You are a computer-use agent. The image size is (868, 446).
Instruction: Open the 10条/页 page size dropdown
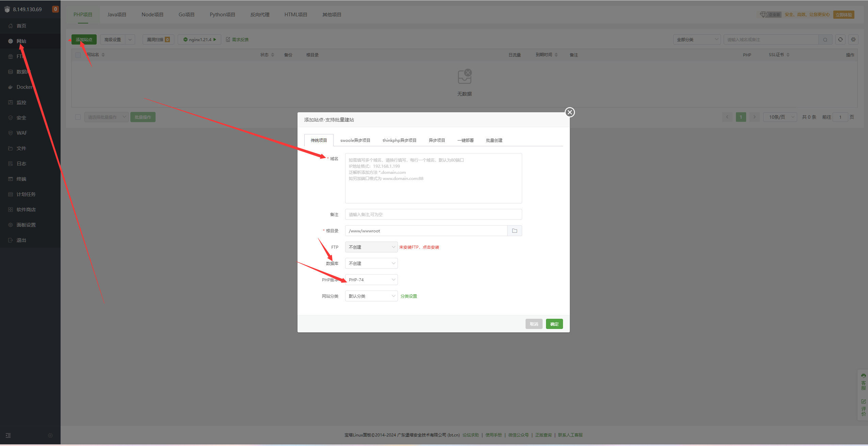(780, 117)
